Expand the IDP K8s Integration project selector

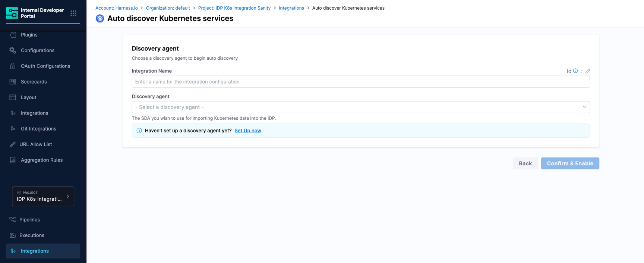pos(43,196)
